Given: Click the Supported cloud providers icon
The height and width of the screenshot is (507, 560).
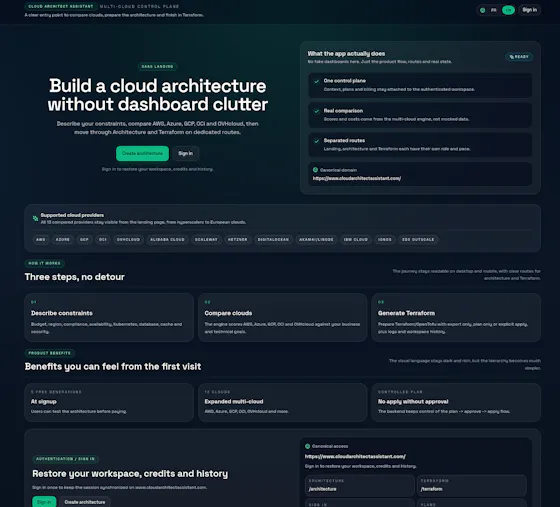Looking at the screenshot, I should (35, 218).
